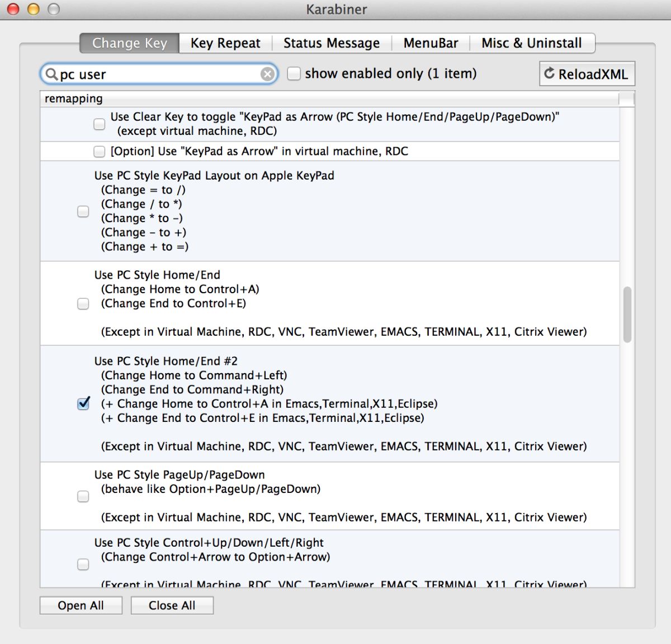Check the [Option] KeyPad as Arrow in virtual machine box
This screenshot has width=671, height=644.
(x=99, y=151)
